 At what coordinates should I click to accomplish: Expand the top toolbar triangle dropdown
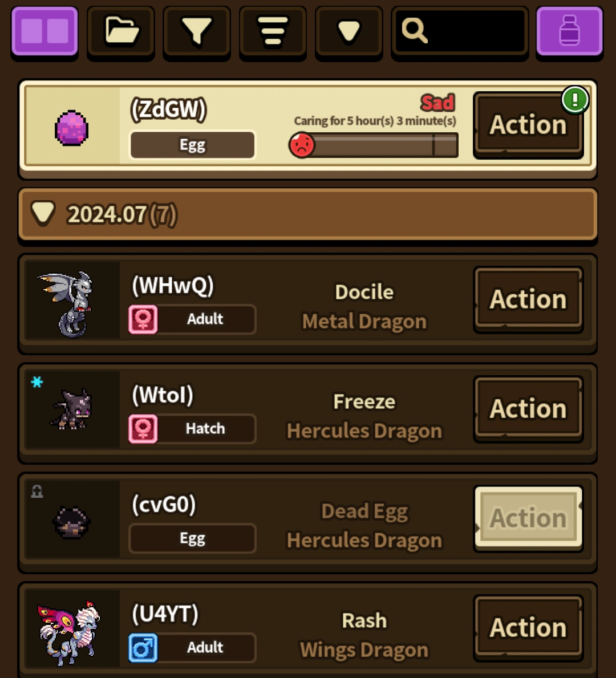pos(348,31)
